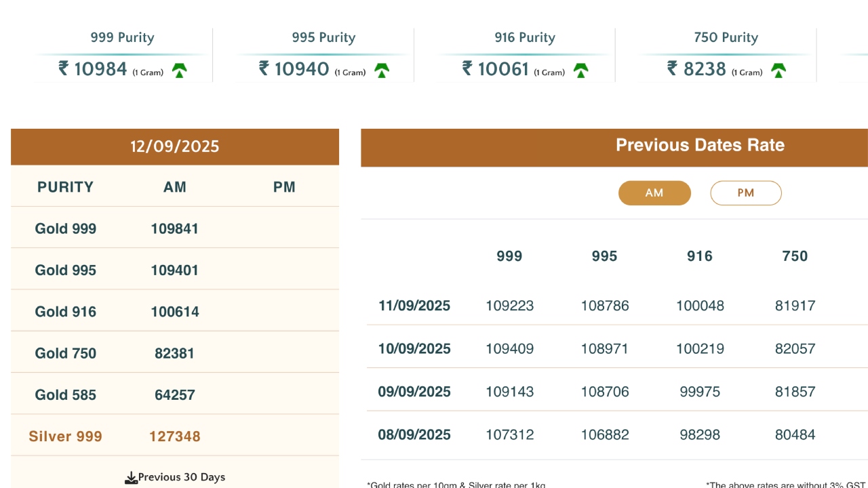Switch to PM rates under Previous Dates Rate

(x=745, y=193)
